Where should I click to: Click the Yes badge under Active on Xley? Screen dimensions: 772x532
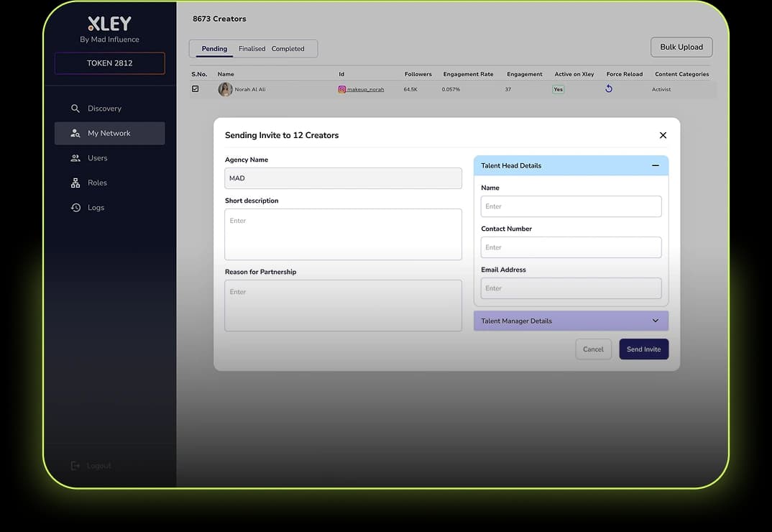[558, 89]
